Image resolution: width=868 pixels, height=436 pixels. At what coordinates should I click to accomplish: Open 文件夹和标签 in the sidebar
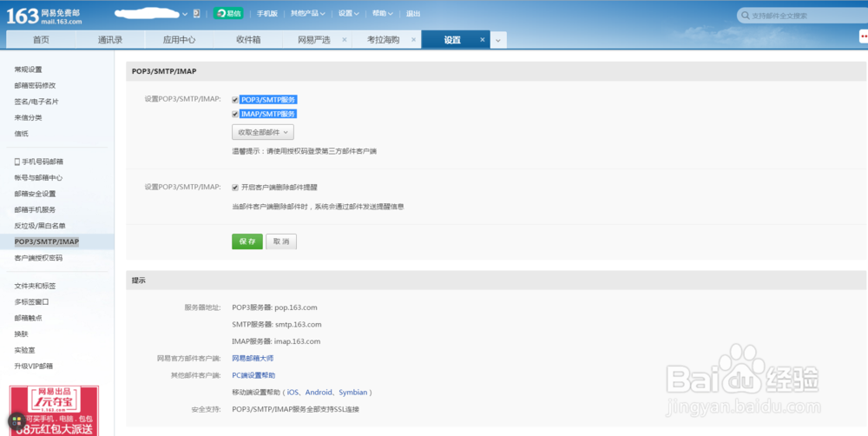click(x=35, y=286)
